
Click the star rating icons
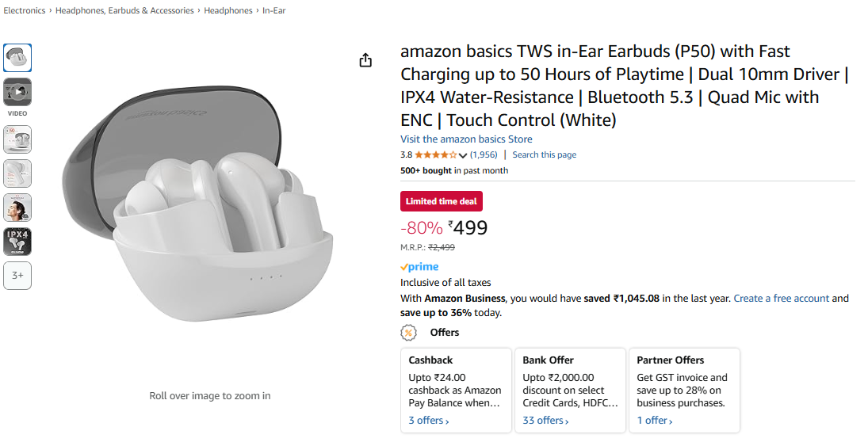[435, 155]
